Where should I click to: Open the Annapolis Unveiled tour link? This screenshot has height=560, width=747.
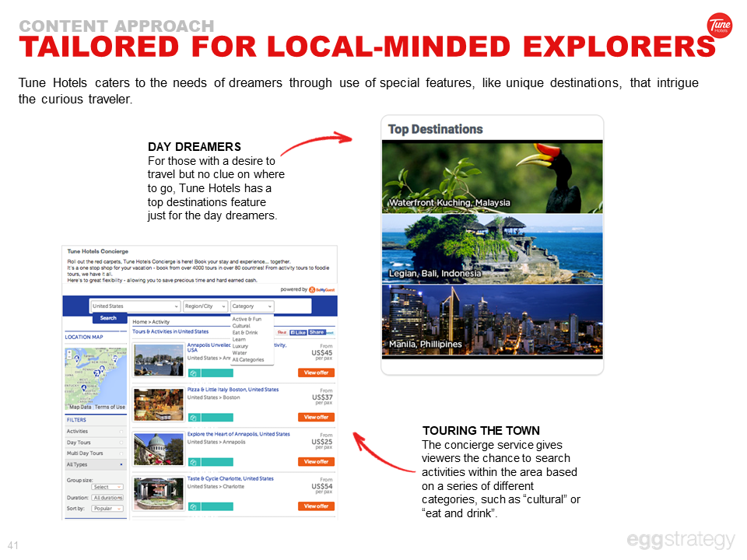coord(209,347)
